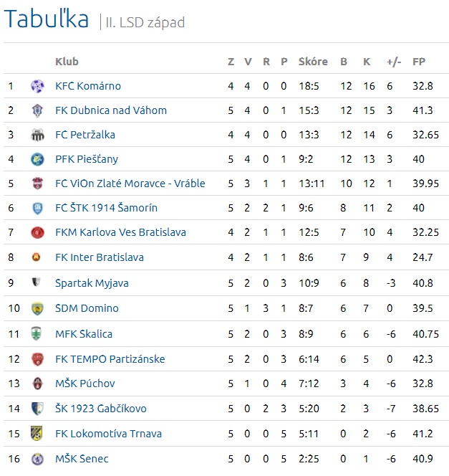449x476 pixels.
Task: Click the FK Lokomotíva Trnava crest icon
Action: tap(37, 434)
